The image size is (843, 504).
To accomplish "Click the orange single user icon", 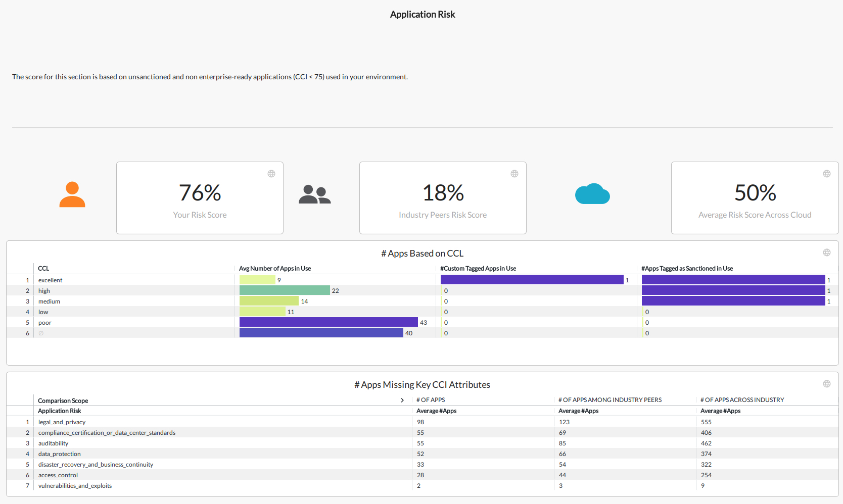I will (72, 194).
